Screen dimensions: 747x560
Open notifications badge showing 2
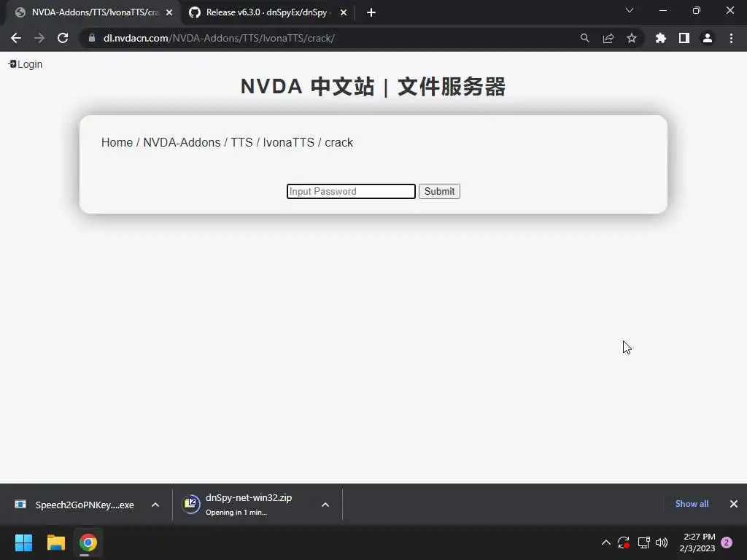(727, 542)
